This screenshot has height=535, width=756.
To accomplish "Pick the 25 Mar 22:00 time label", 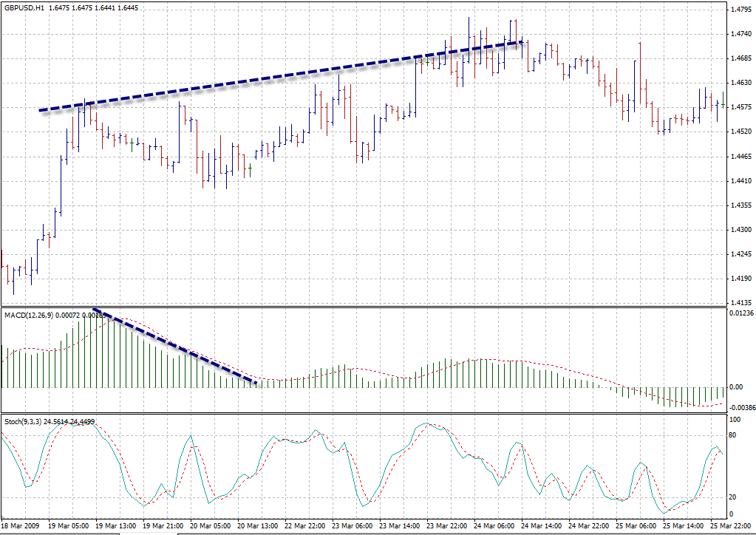I will click(730, 525).
